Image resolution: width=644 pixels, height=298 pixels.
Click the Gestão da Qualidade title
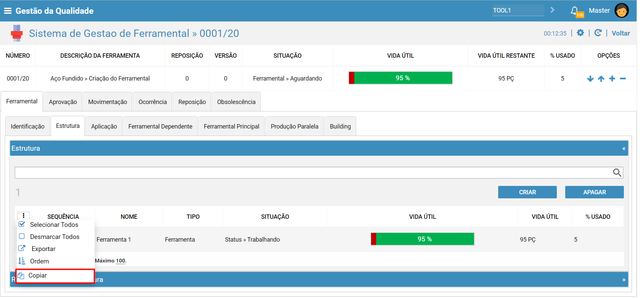(x=54, y=11)
